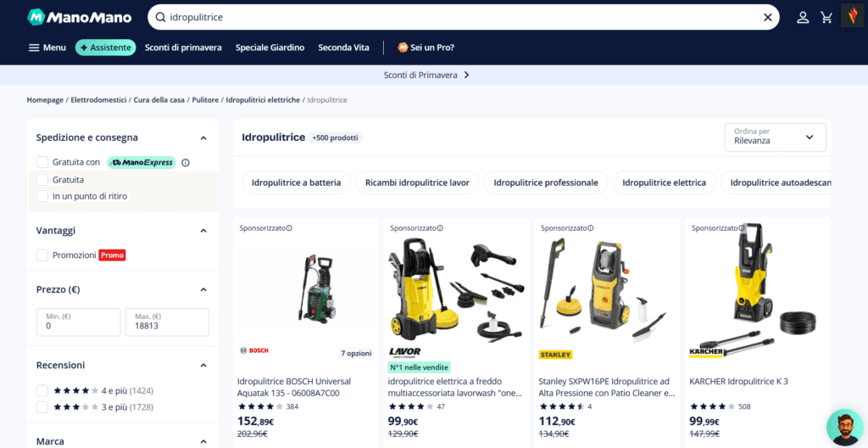This screenshot has width=868, height=448.
Task: Open Bosch Aquatak product image
Action: 305,288
